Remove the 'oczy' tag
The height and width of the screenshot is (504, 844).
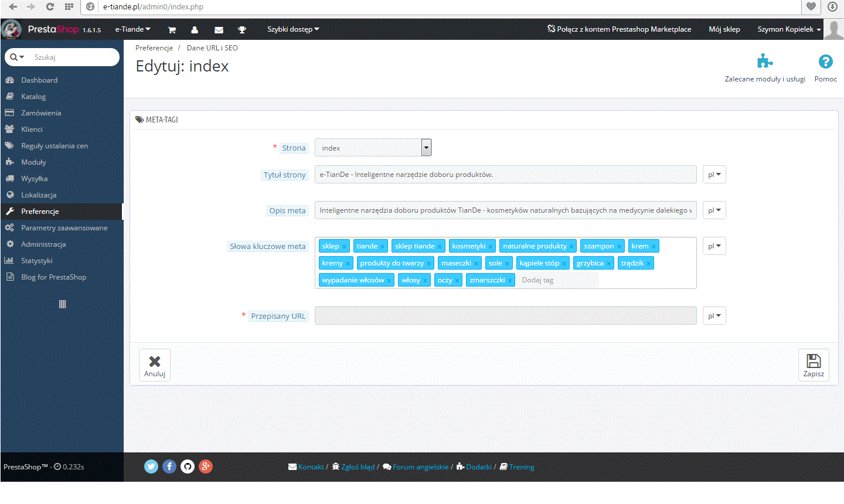pyautogui.click(x=457, y=281)
